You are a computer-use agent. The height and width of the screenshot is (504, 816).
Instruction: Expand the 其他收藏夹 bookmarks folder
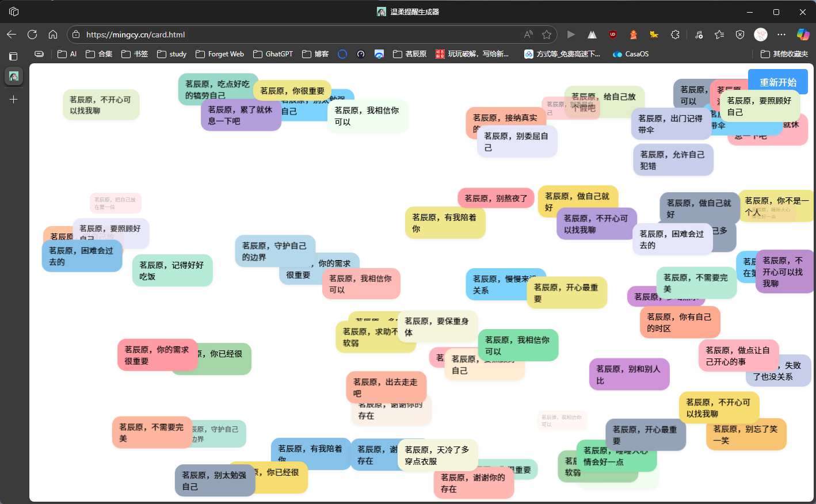pos(784,54)
